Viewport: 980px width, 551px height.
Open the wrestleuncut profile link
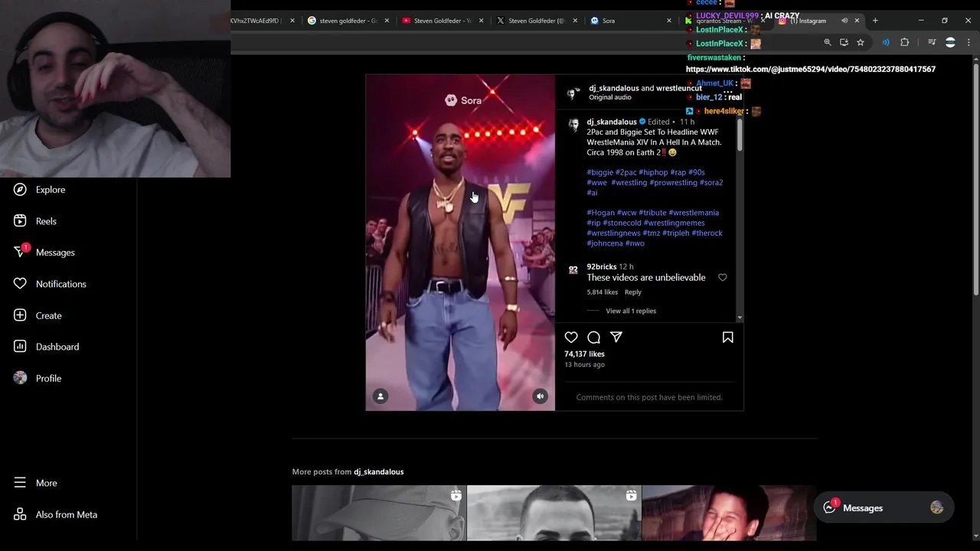point(679,88)
